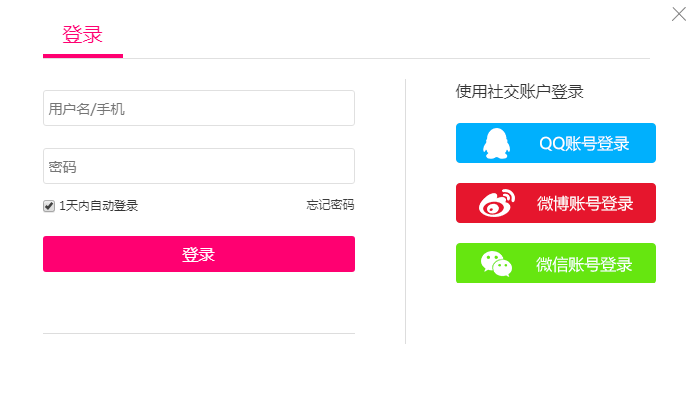The image size is (693, 401).
Task: Click the pink underline beneath 登录 tab
Action: coord(82,55)
